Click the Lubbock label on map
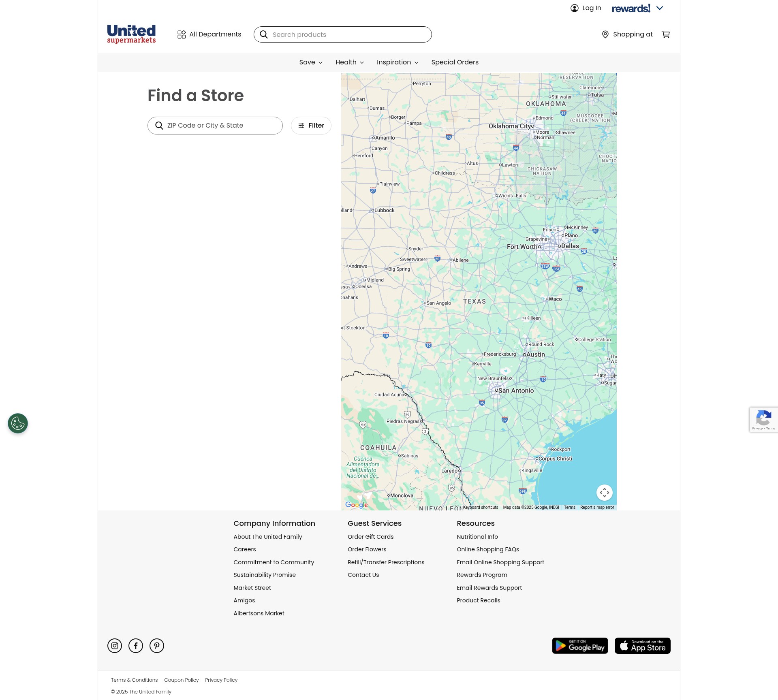This screenshot has height=700, width=778. 384,211
